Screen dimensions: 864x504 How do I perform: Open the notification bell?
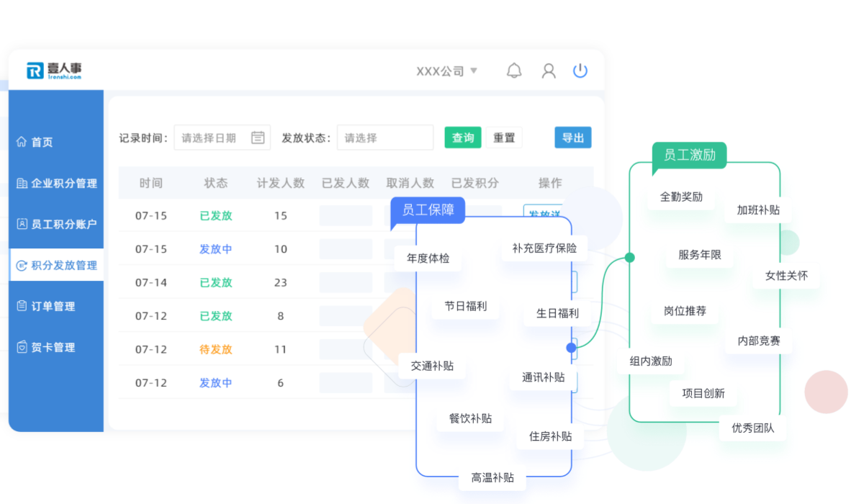click(x=514, y=71)
